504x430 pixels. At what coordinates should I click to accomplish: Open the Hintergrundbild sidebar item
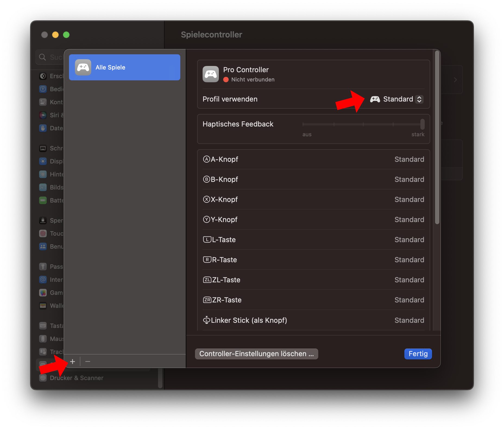point(51,174)
